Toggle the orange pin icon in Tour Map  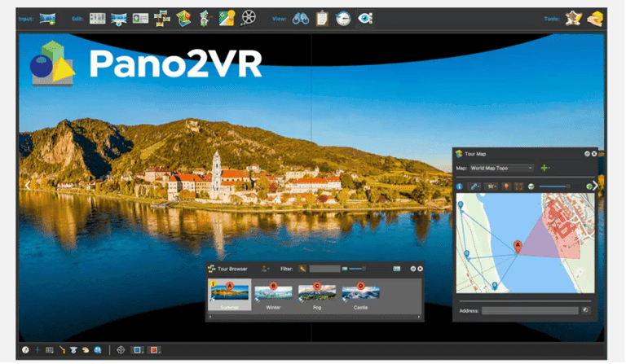point(506,186)
